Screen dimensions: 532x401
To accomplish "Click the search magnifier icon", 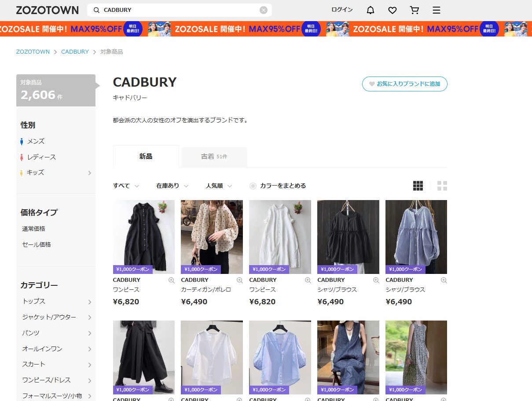I will point(96,10).
